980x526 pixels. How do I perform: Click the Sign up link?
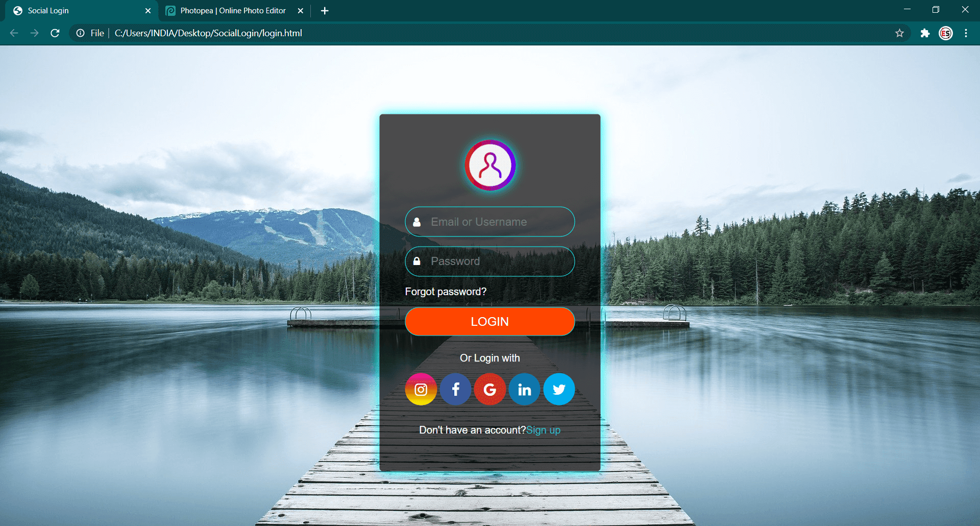pos(543,429)
